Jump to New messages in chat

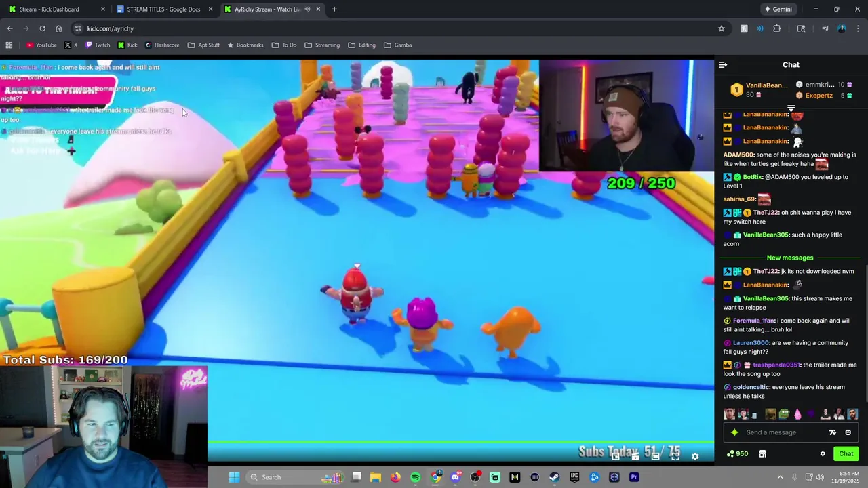(x=790, y=258)
